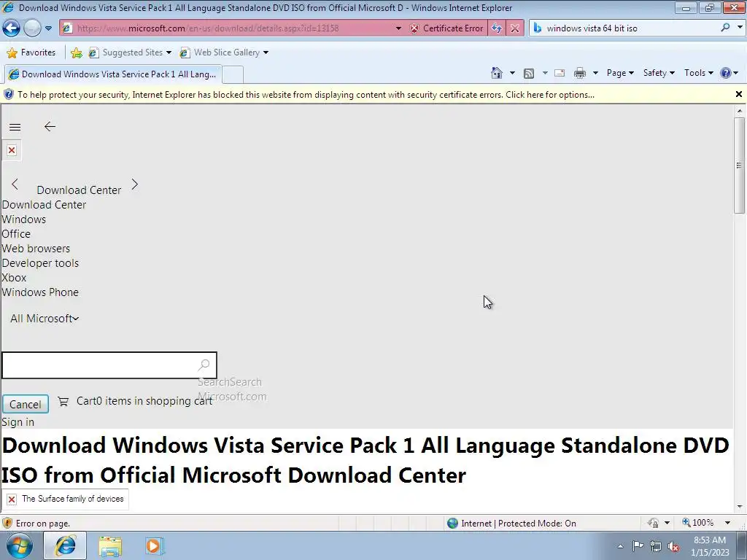Click the magnifier search icon in toolbar

(725, 28)
